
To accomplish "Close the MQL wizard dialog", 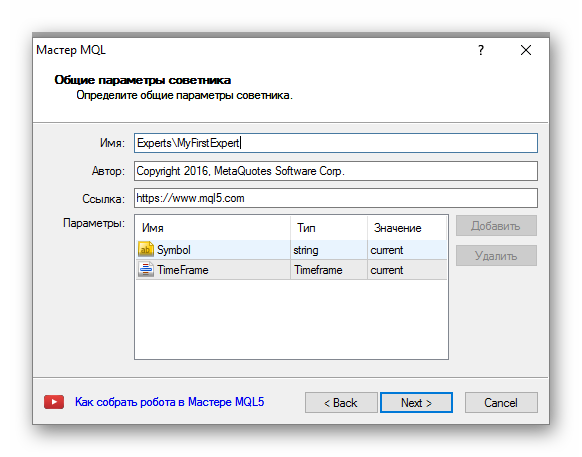I will (526, 50).
